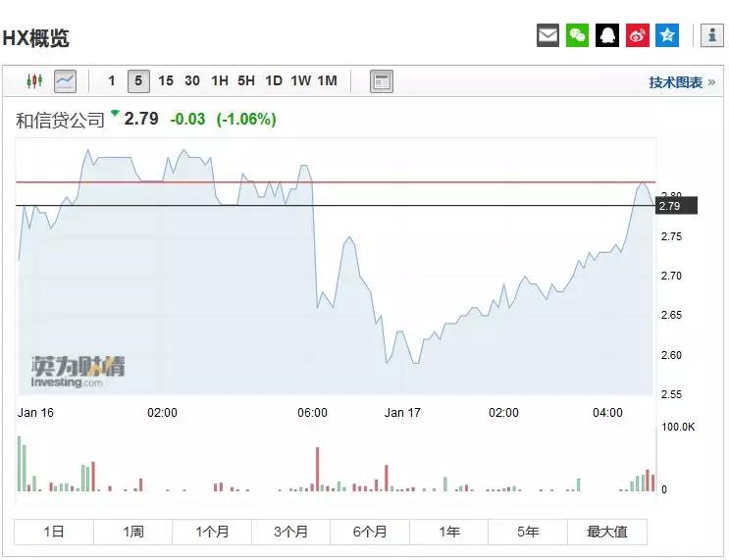Switch to the 3个月 range tab
The width and height of the screenshot is (729, 560).
tap(290, 532)
